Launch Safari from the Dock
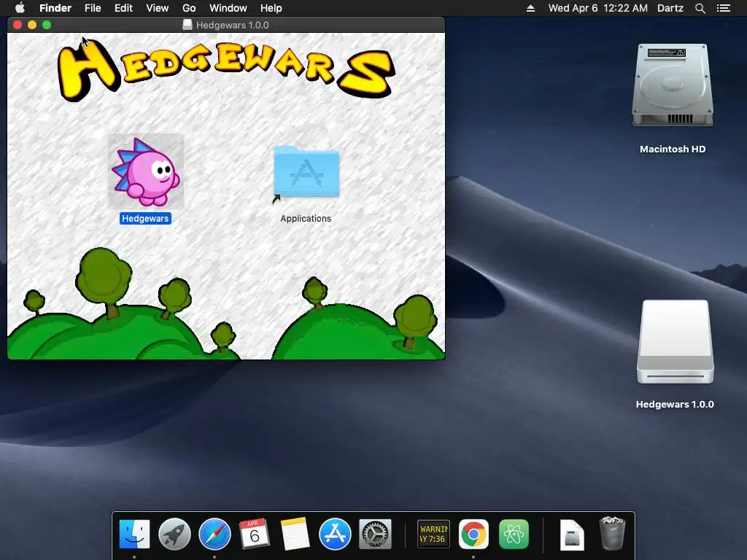 (214, 534)
